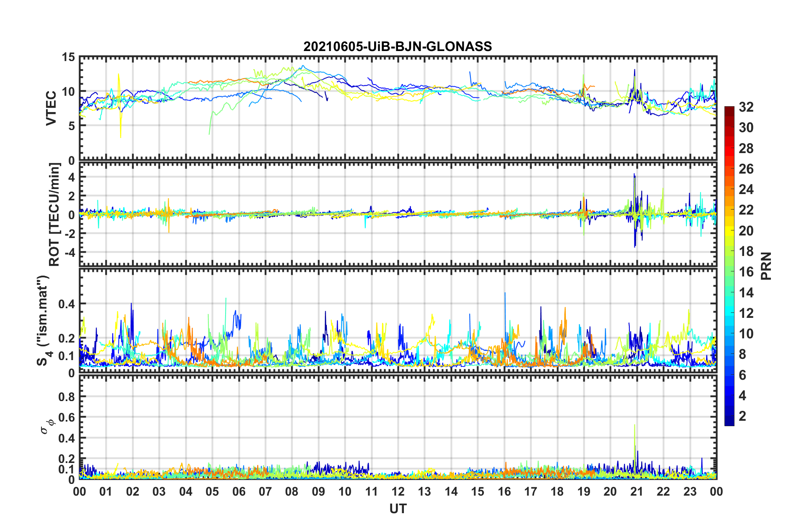
Task: Click colorbar tick label 20
Action: (746, 231)
